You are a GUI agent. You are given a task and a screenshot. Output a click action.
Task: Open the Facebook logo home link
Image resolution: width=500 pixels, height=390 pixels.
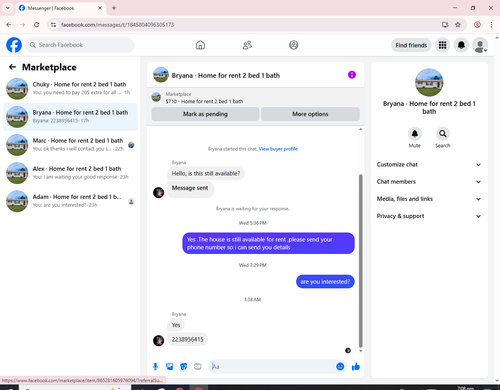[14, 45]
